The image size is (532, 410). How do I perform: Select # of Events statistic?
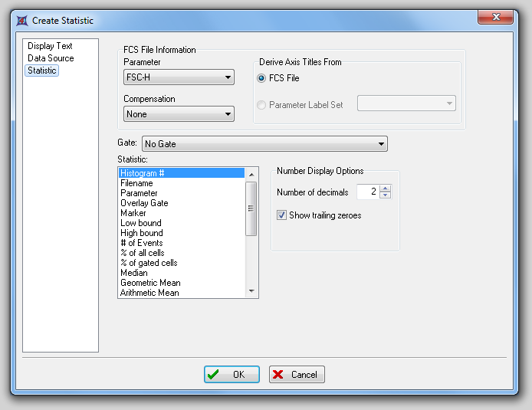140,243
